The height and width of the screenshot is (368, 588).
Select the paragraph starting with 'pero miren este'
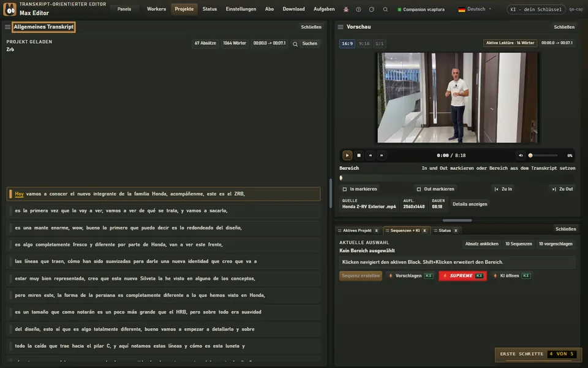point(164,295)
